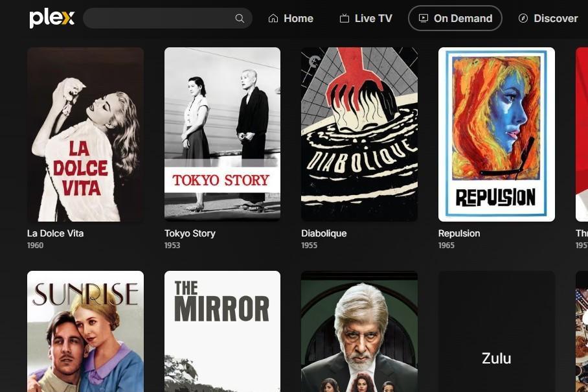Click the year 1965 under Repulsion
This screenshot has height=392, width=588.
click(x=446, y=246)
